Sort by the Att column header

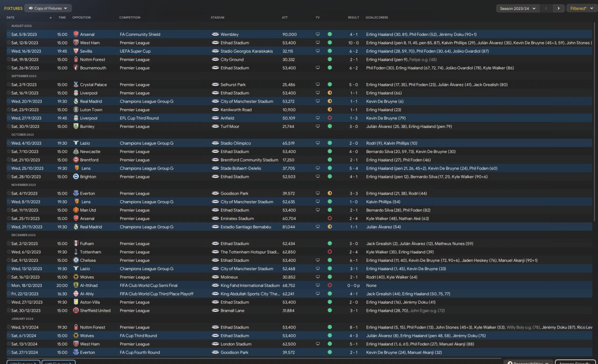click(x=285, y=18)
